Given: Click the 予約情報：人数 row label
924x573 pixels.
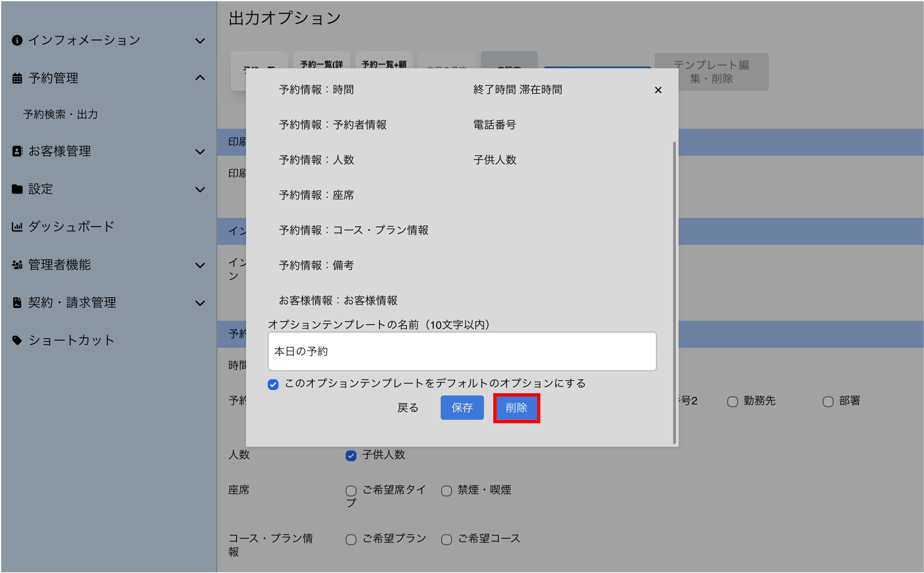Looking at the screenshot, I should coord(316,160).
